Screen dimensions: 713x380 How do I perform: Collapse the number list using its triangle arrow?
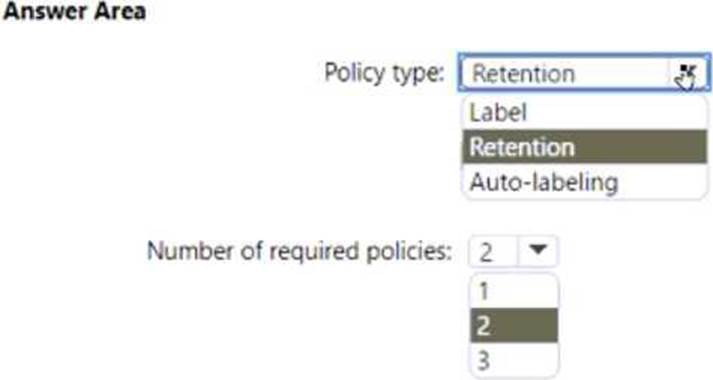pos(537,250)
